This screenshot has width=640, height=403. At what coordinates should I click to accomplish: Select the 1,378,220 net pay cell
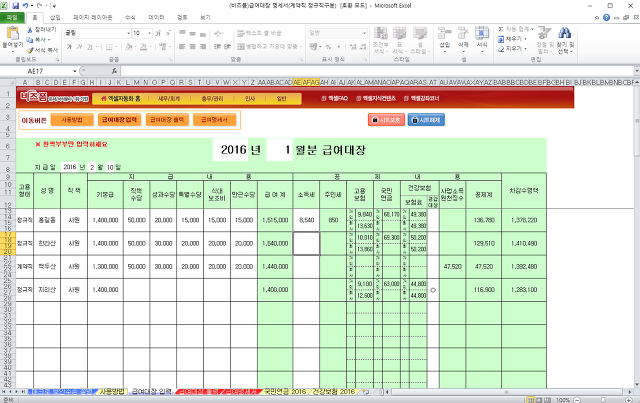pyautogui.click(x=524, y=220)
